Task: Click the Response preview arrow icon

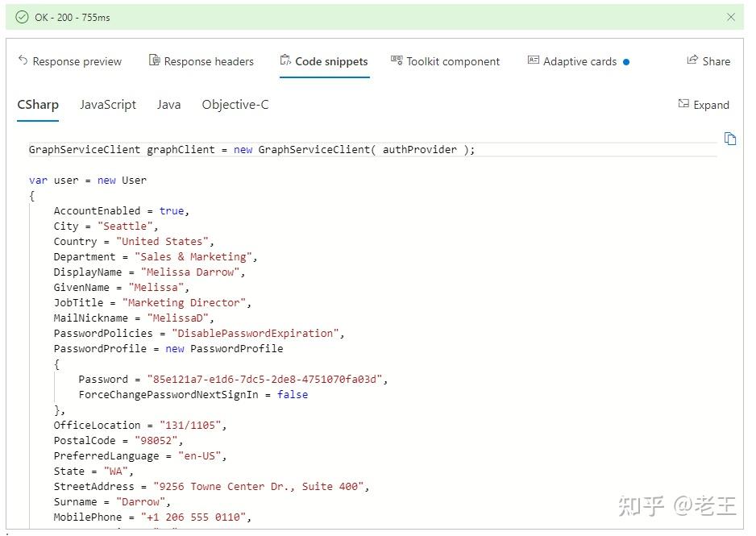Action: click(x=23, y=60)
